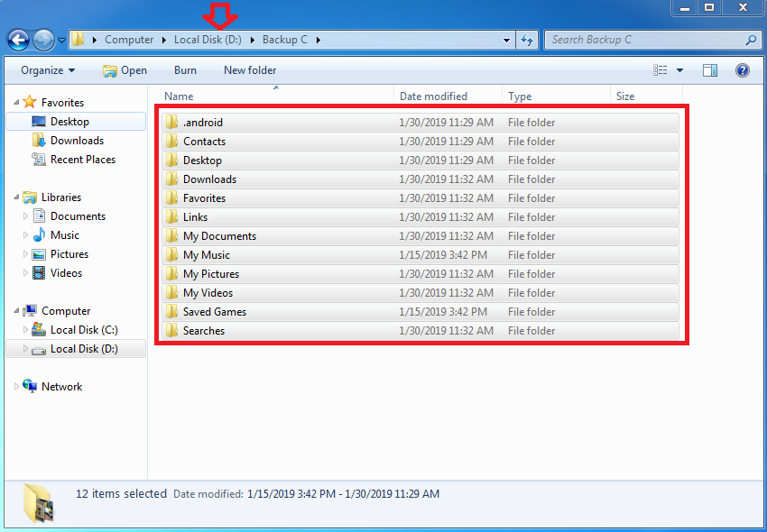Select Backup C in the address breadcrumb
Screen dimensions: 767x532
pyautogui.click(x=284, y=40)
